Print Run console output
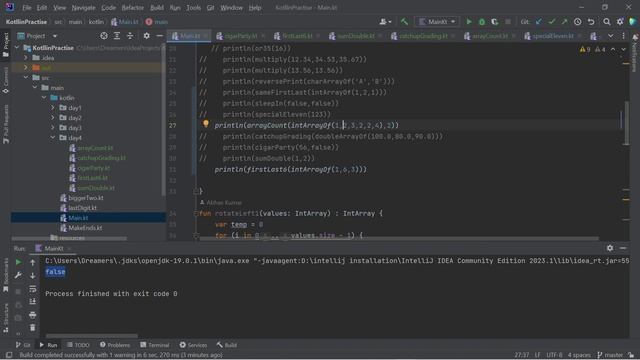The width and height of the screenshot is (640, 360). [33, 315]
